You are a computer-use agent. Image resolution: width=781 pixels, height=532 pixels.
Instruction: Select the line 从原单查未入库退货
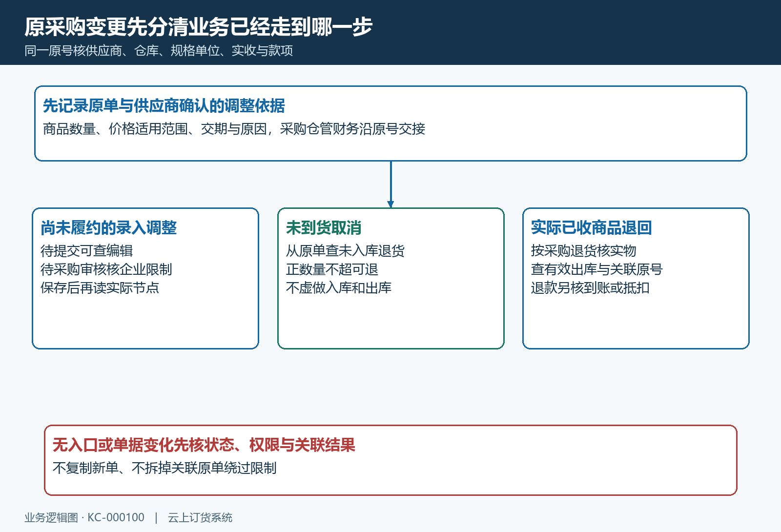345,251
